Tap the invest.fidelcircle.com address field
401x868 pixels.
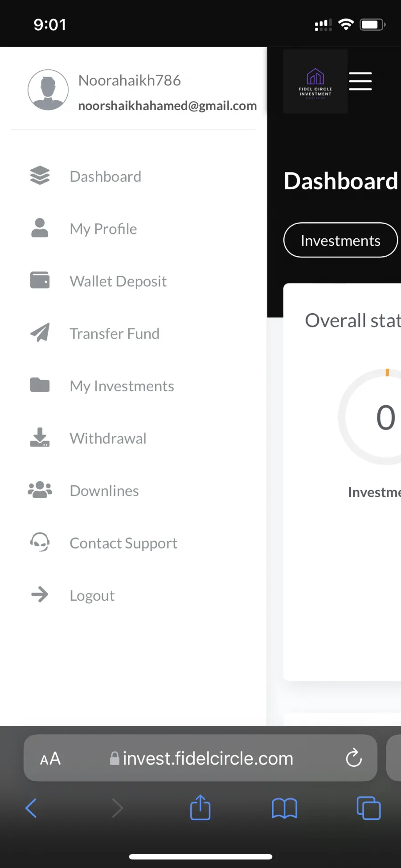point(200,758)
